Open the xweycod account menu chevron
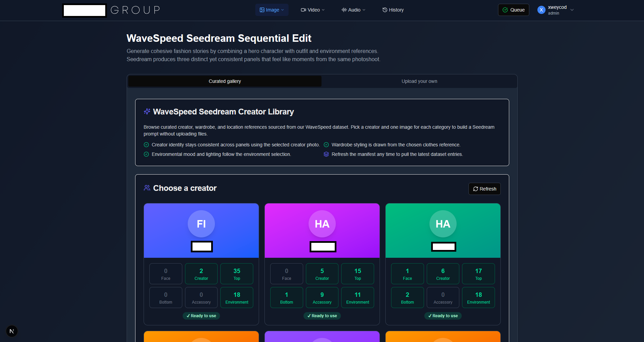 (572, 10)
